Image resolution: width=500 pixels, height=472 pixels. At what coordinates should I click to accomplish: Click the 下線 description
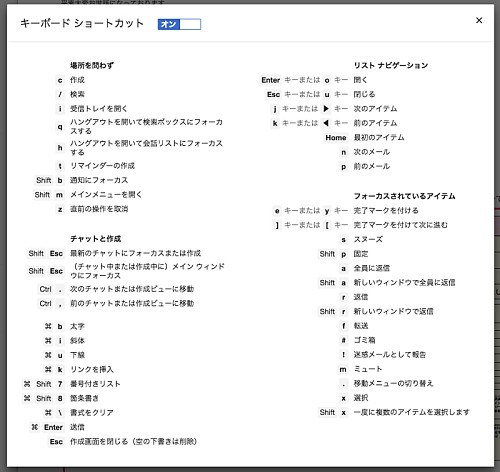pos(77,355)
